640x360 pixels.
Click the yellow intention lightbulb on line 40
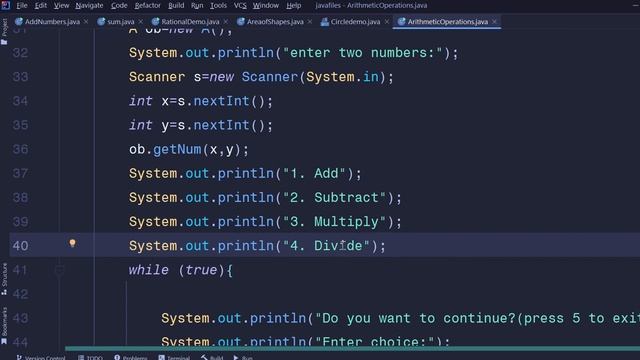pyautogui.click(x=72, y=243)
